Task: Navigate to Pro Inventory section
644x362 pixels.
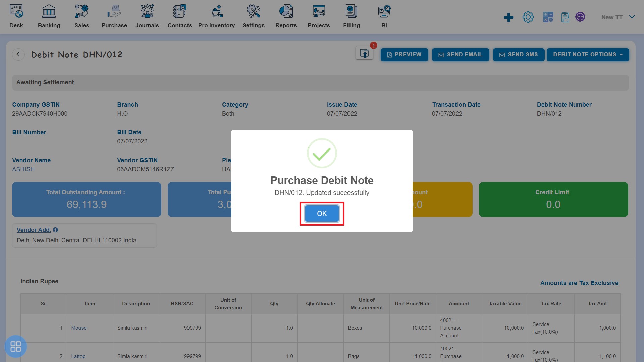Action: (216, 16)
